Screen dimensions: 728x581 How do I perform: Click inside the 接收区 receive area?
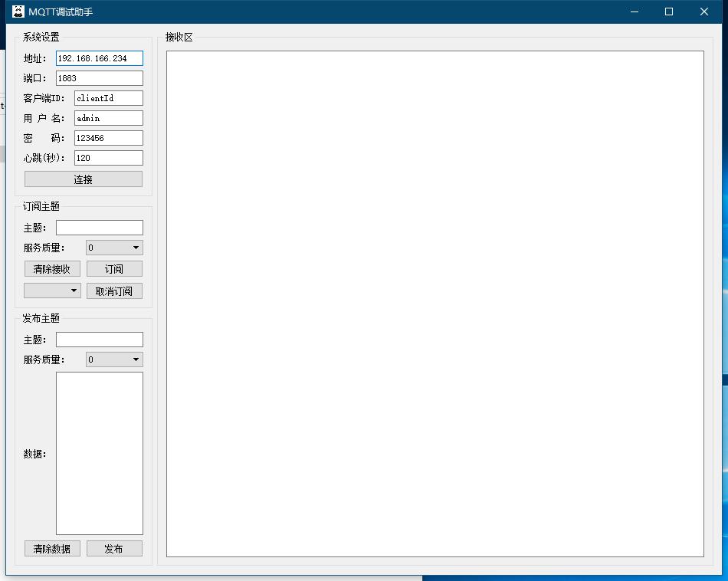pos(435,304)
